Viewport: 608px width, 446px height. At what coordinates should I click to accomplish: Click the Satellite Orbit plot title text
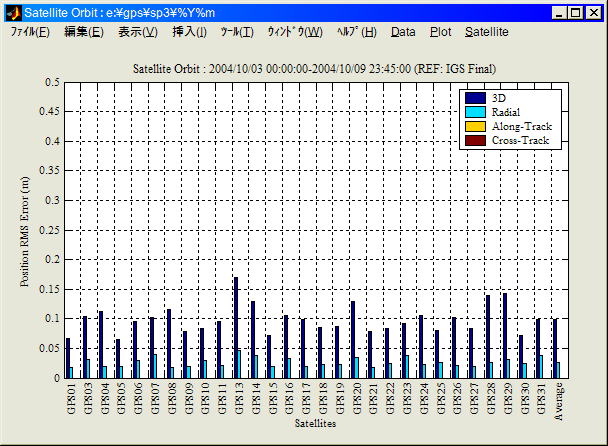pos(314,68)
